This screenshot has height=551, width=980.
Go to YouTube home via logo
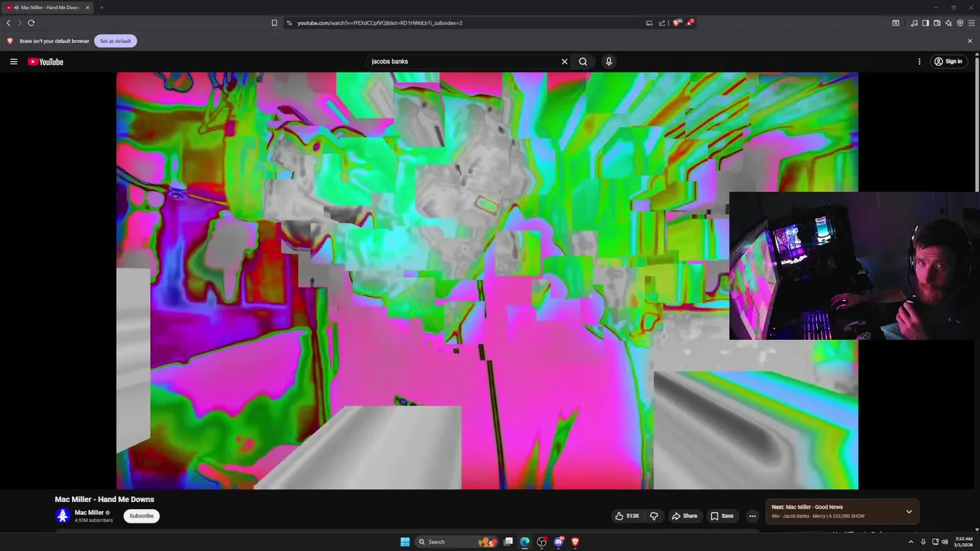[x=45, y=61]
